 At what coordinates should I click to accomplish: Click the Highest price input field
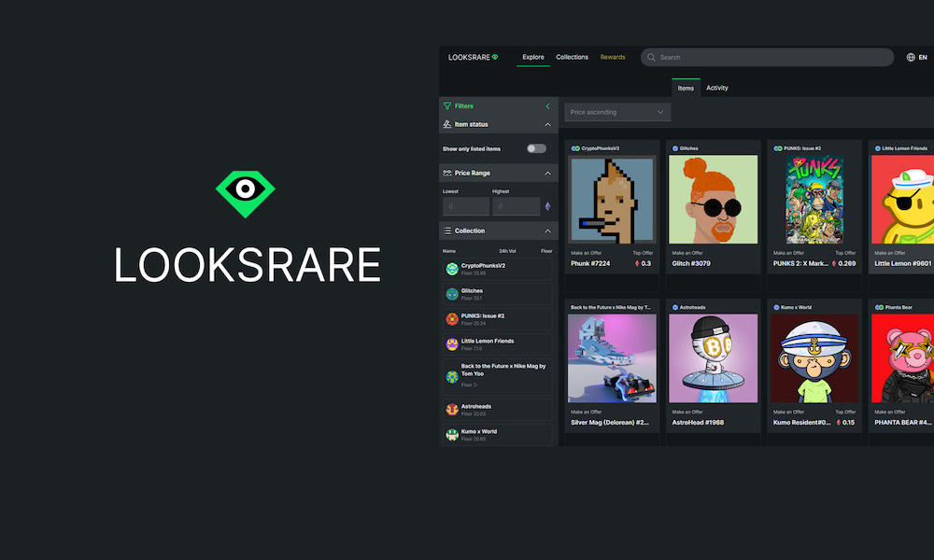(x=516, y=206)
